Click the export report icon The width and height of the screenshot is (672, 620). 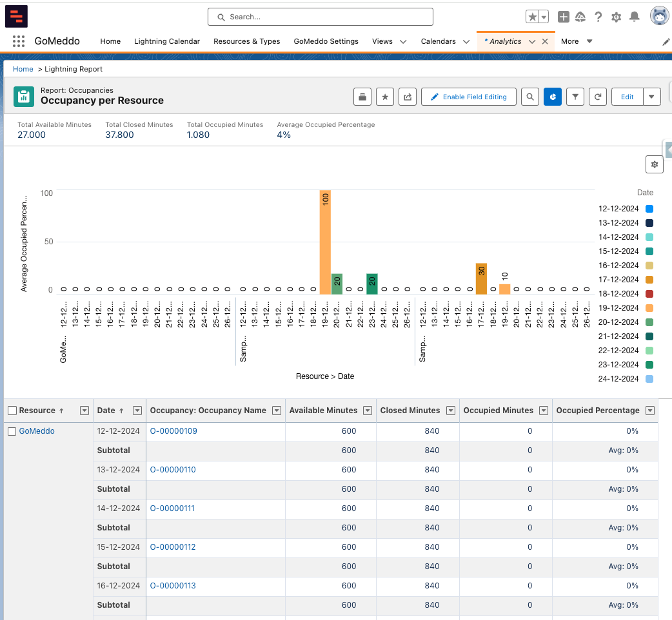(x=408, y=97)
